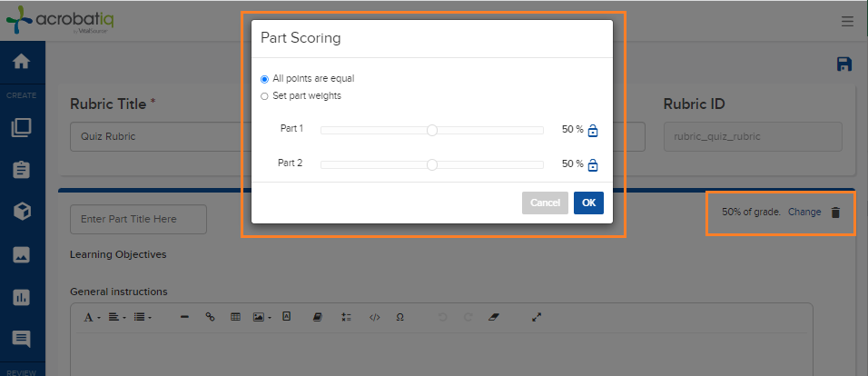Click the Part Scoring dialog title
This screenshot has width=868, height=376.
(x=301, y=38)
